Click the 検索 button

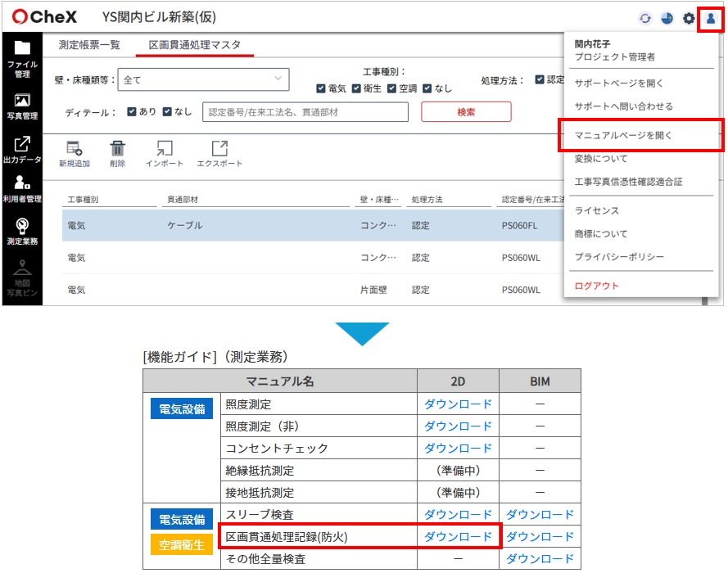click(466, 112)
